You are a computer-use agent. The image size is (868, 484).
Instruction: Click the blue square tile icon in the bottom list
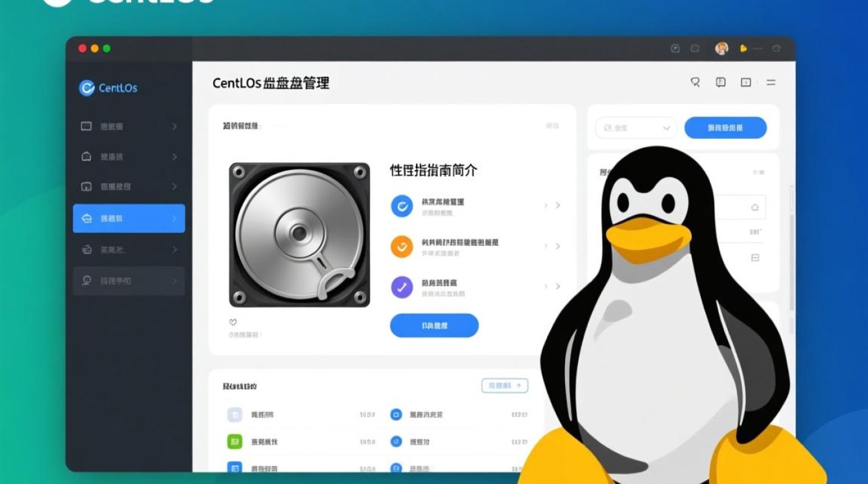click(234, 467)
